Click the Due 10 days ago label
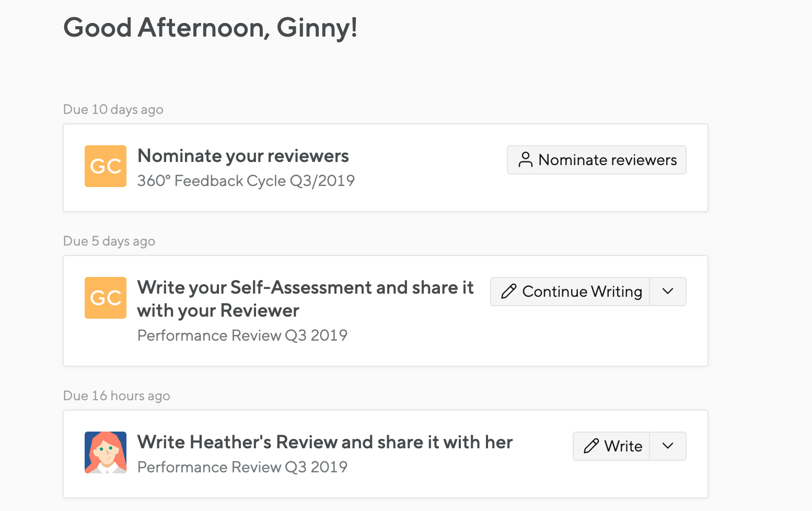Viewport: 812px width, 511px height. pos(113,109)
